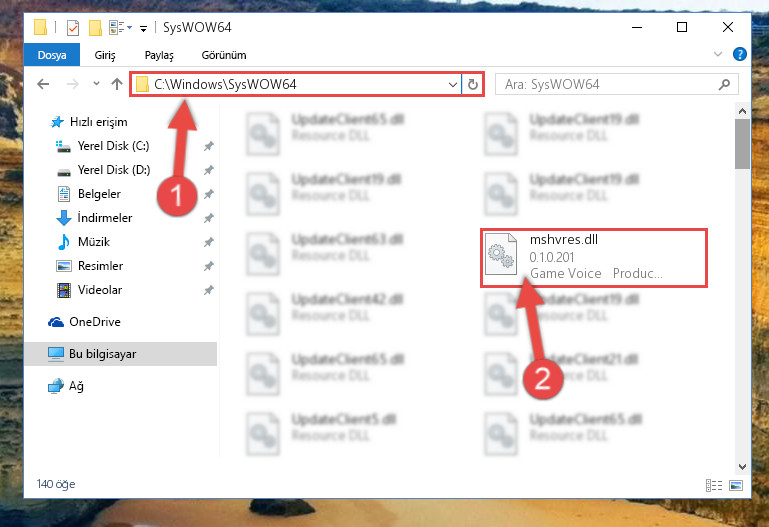769x527 pixels.
Task: Toggle pin next to İndirmeler
Action: point(209,218)
